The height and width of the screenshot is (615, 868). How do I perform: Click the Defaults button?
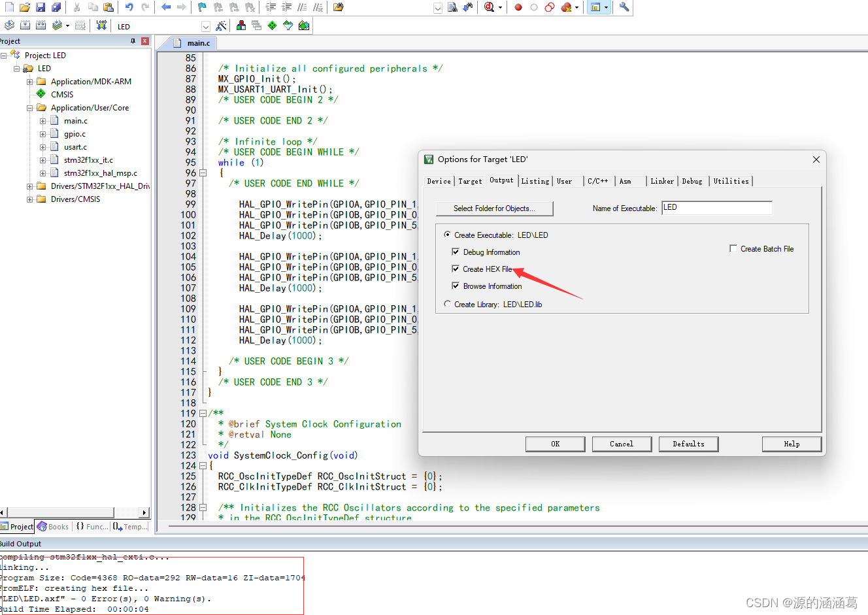pyautogui.click(x=689, y=444)
